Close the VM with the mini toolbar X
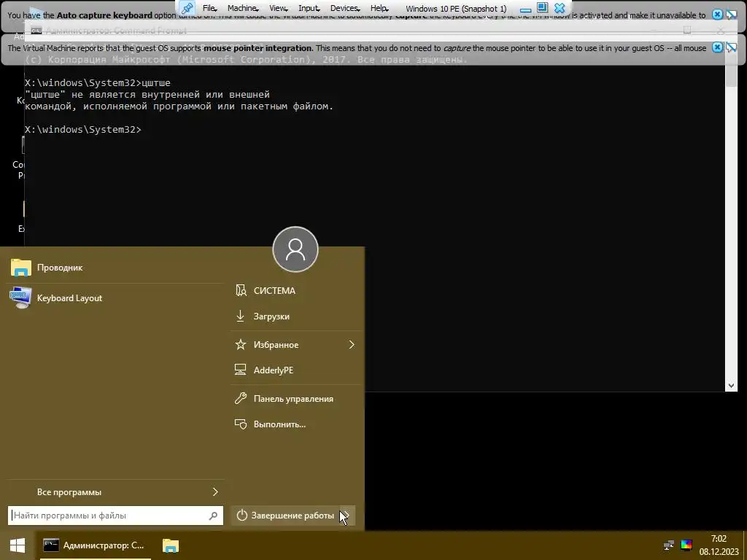 click(560, 8)
